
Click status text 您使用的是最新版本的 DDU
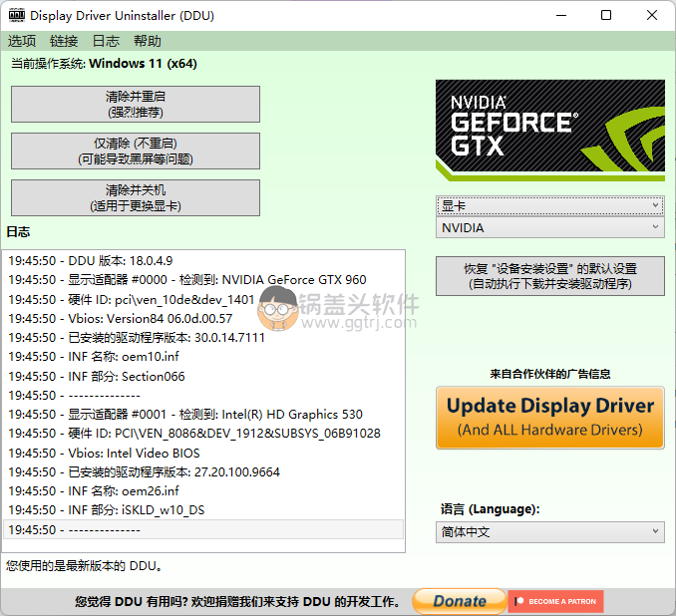(85, 565)
